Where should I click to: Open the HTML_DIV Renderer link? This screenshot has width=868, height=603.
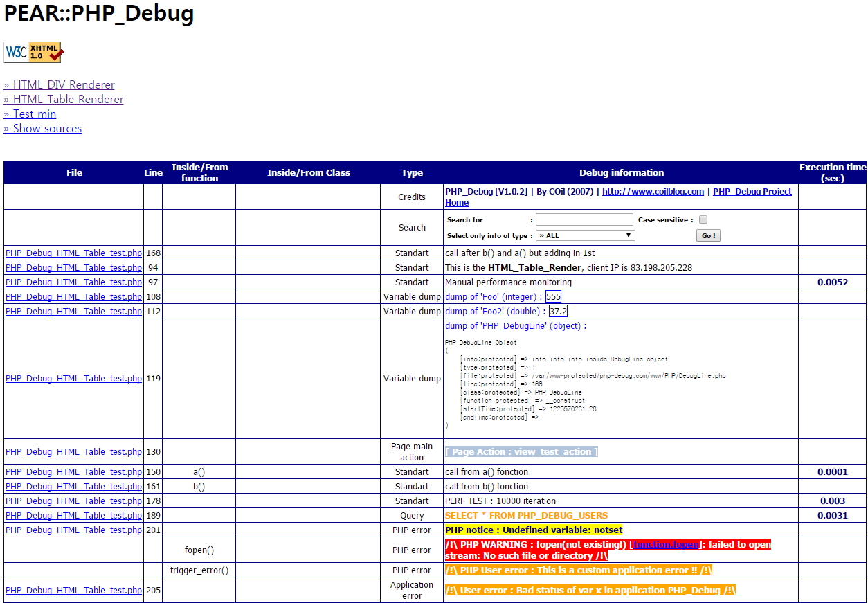[59, 85]
